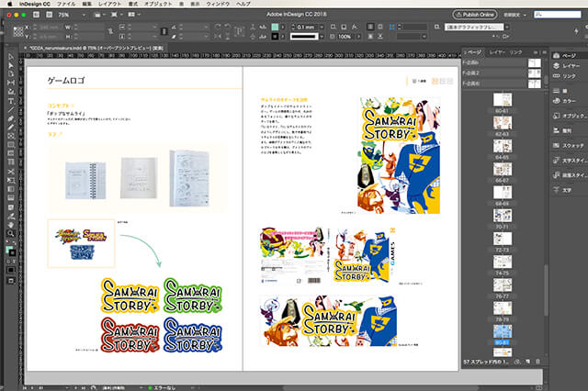The height and width of the screenshot is (391, 588).
Task: Switch to the レイヤー panel tab
Action: click(x=496, y=52)
